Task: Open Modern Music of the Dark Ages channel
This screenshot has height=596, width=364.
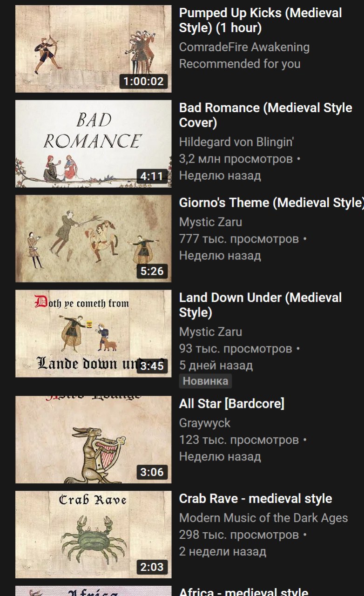Action: pyautogui.click(x=263, y=518)
